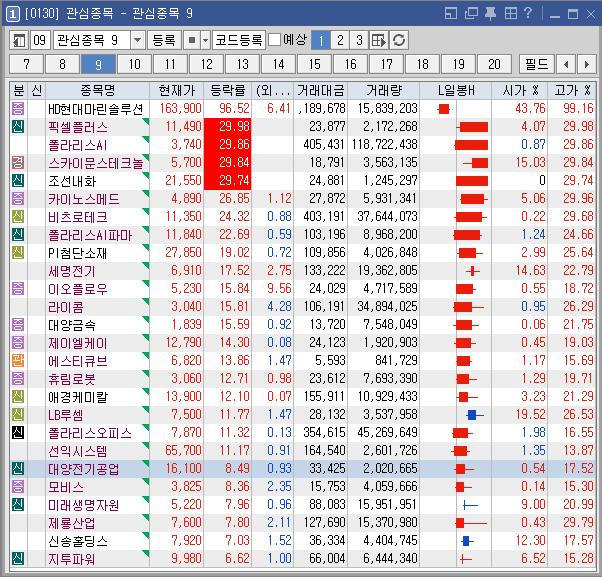Image resolution: width=602 pixels, height=577 pixels.
Task: Switch to watchlist tab 18
Action: [x=423, y=64]
